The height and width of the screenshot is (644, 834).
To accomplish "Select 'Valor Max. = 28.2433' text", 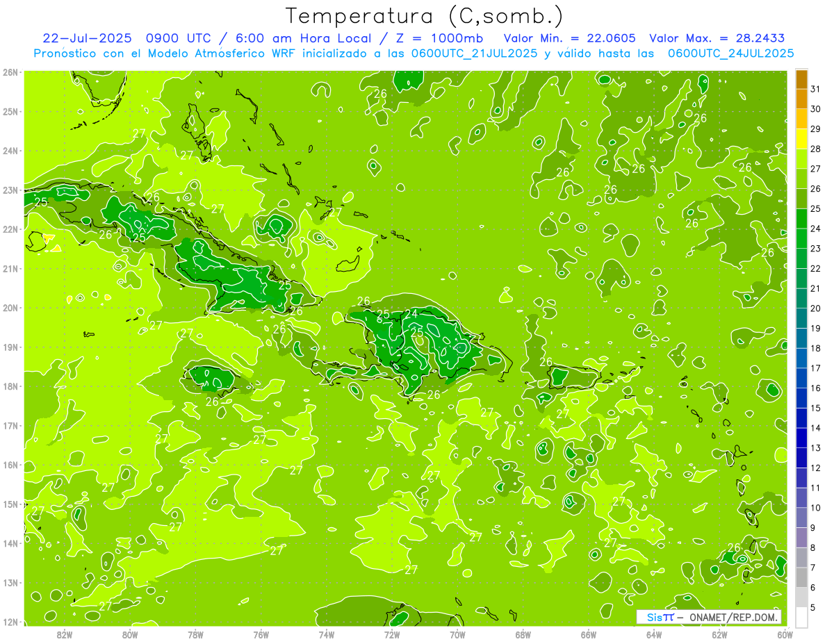I will point(718,38).
